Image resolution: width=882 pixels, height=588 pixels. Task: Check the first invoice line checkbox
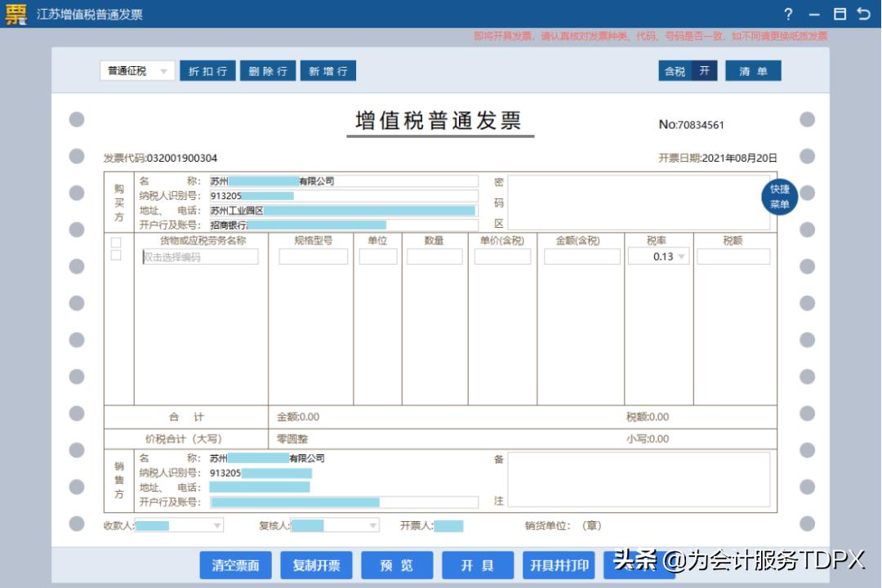pos(114,243)
